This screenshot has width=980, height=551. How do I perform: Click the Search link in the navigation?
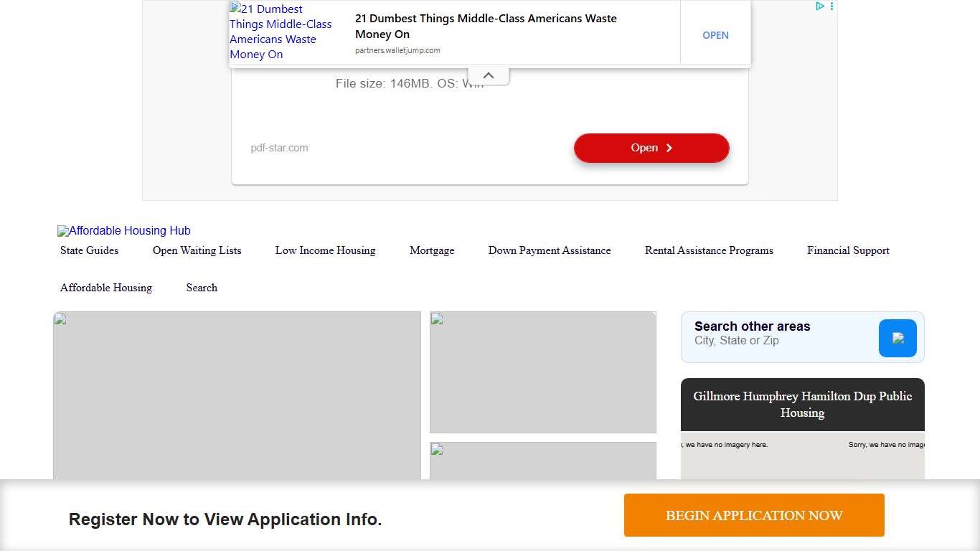point(202,288)
